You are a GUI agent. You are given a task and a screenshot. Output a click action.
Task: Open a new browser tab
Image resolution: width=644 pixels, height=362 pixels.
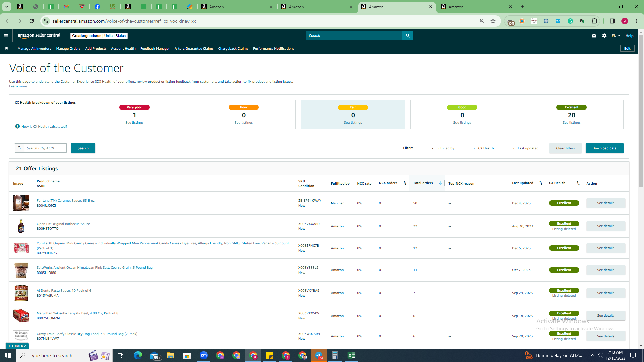523,7
